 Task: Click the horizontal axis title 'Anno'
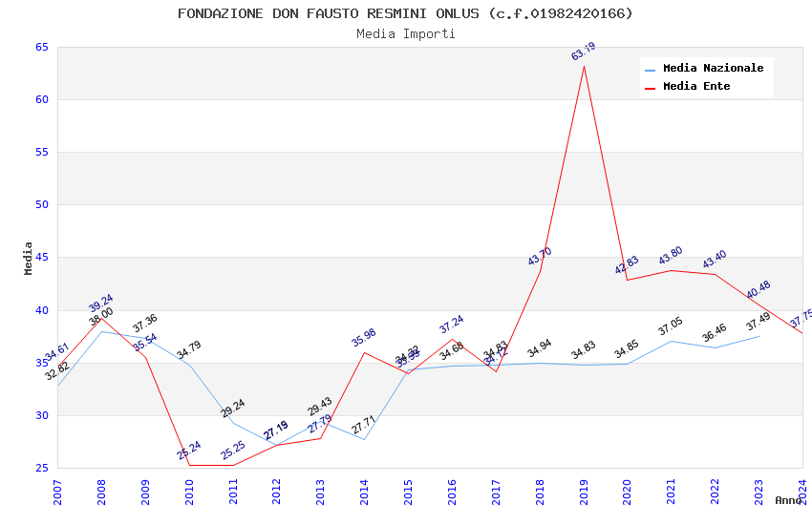click(788, 500)
